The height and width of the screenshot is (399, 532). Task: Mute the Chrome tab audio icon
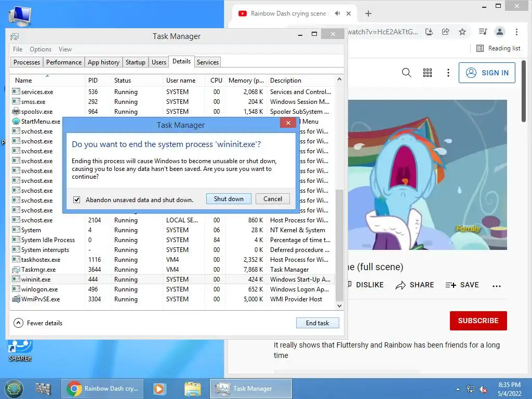337,14
